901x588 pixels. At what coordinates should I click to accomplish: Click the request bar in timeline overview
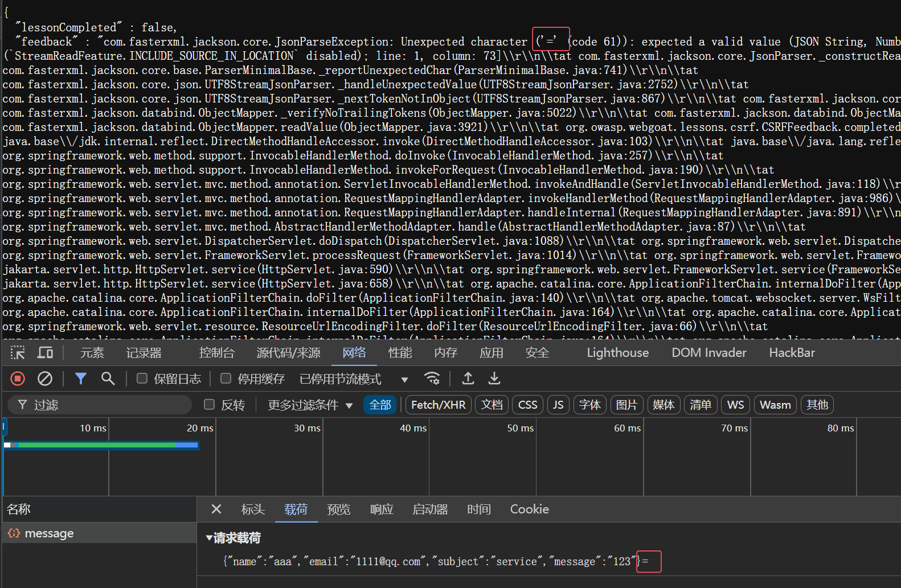click(101, 445)
